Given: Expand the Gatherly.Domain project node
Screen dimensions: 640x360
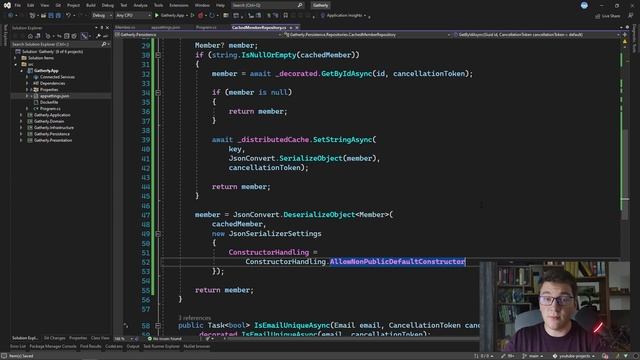Looking at the screenshot, I should [x=21, y=121].
